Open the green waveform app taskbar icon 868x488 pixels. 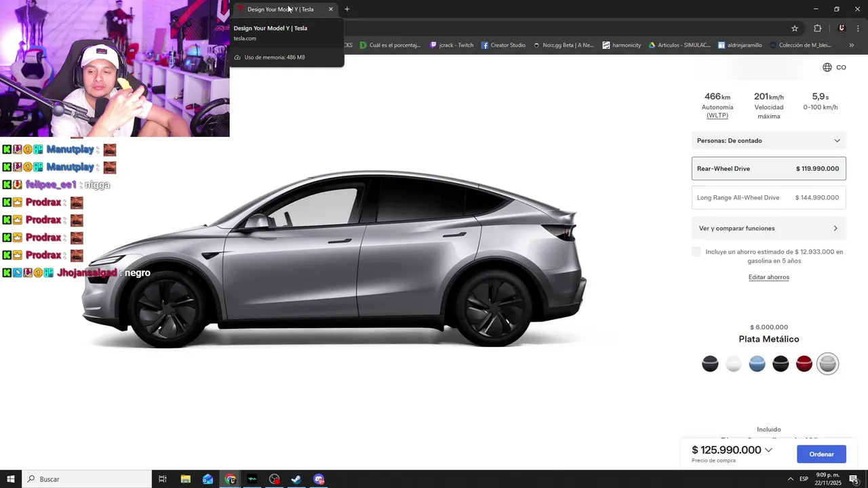tap(252, 479)
